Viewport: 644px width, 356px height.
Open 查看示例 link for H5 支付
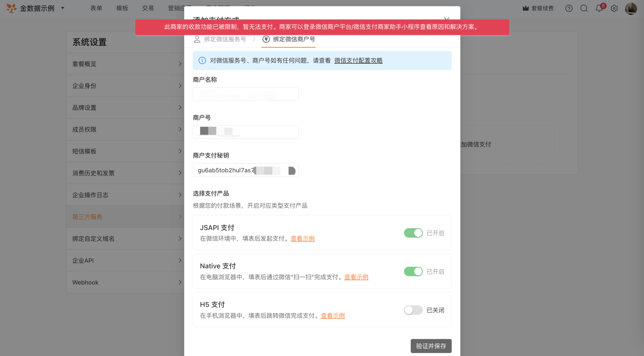[333, 315]
